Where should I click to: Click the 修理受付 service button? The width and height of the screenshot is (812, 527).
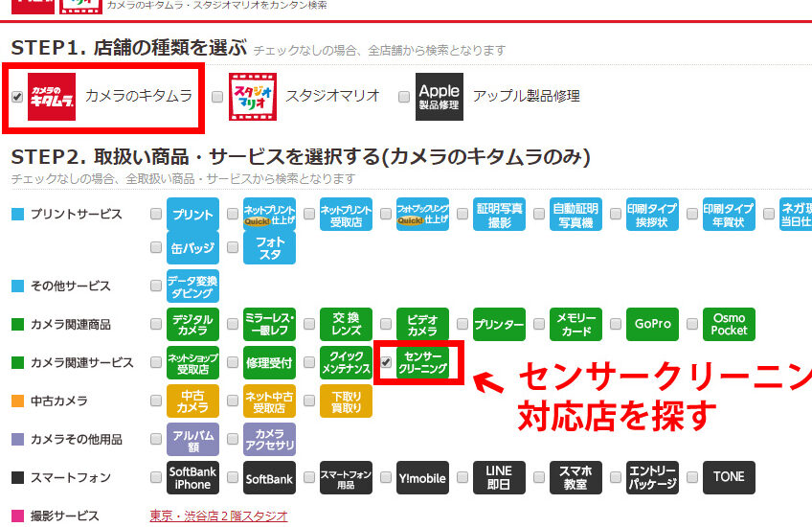point(269,362)
